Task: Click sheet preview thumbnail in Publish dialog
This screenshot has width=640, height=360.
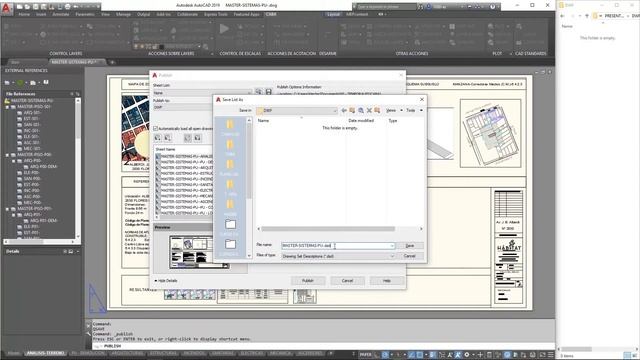Action: (199, 251)
